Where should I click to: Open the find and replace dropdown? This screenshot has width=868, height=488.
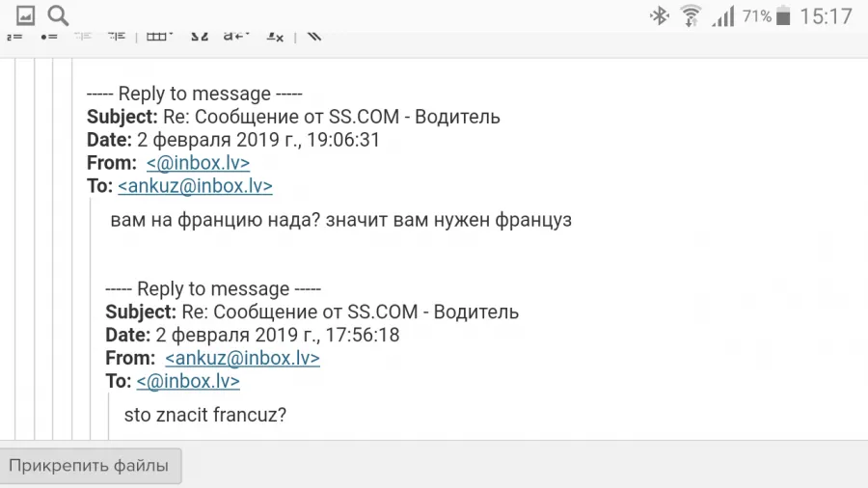click(236, 37)
